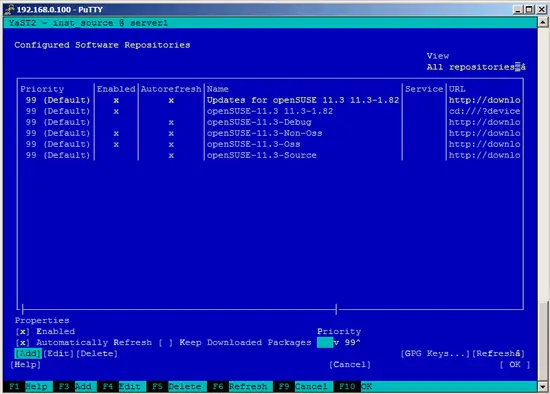The height and width of the screenshot is (394, 550).
Task: Maximize the PuTTY window
Action: (x=529, y=9)
